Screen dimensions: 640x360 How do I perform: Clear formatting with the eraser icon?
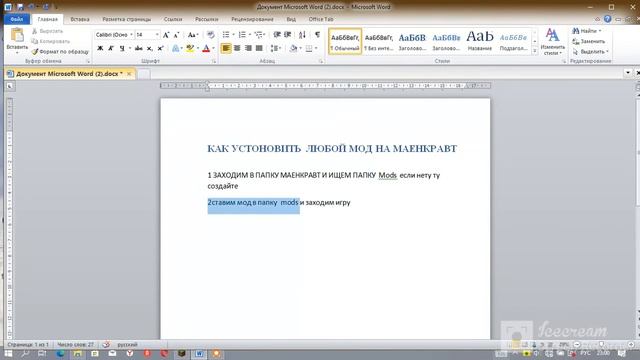pyautogui.click(x=211, y=35)
